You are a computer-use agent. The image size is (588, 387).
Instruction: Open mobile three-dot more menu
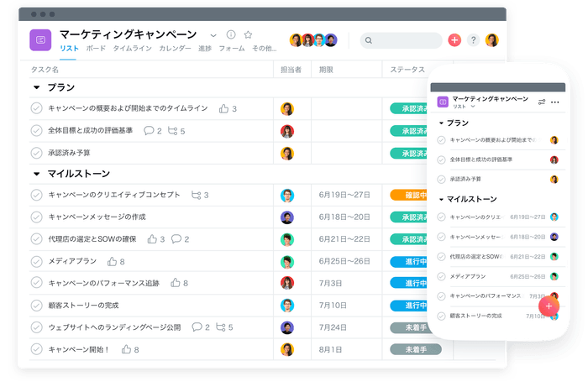click(x=555, y=102)
